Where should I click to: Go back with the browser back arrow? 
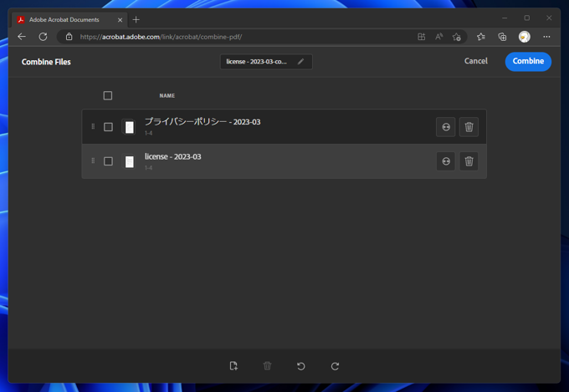tap(22, 37)
